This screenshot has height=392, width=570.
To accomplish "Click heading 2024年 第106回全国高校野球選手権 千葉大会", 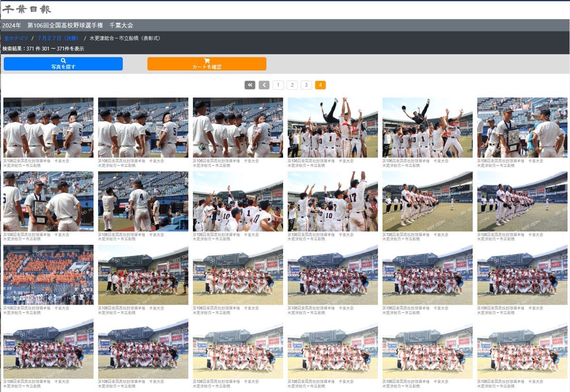I will [68, 25].
